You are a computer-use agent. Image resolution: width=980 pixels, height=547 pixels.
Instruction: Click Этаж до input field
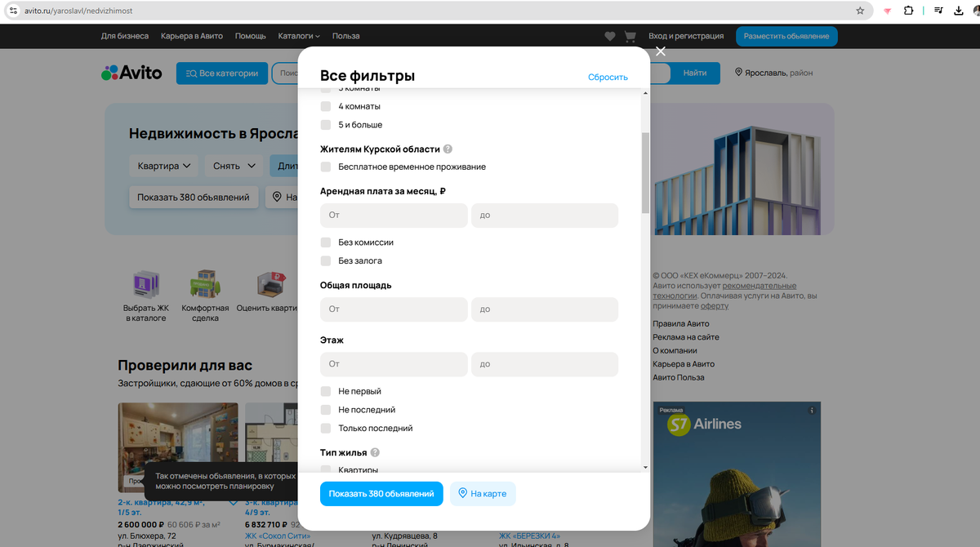[x=545, y=364]
